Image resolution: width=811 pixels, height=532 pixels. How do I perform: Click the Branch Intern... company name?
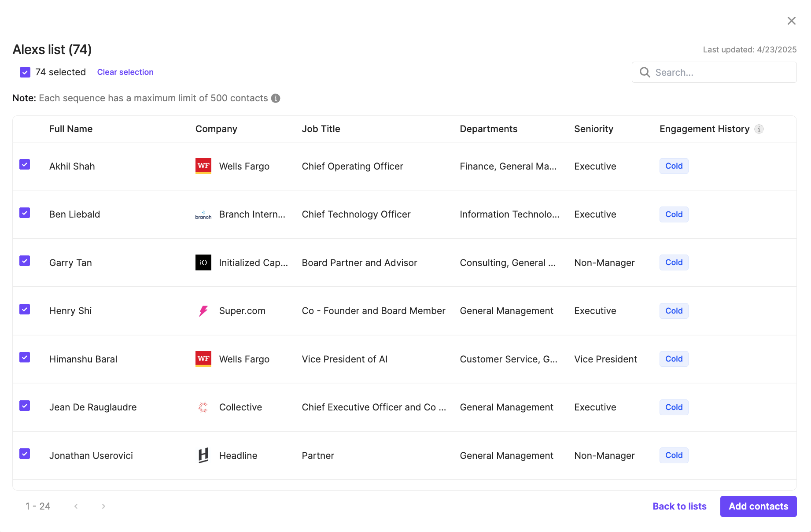252,214
